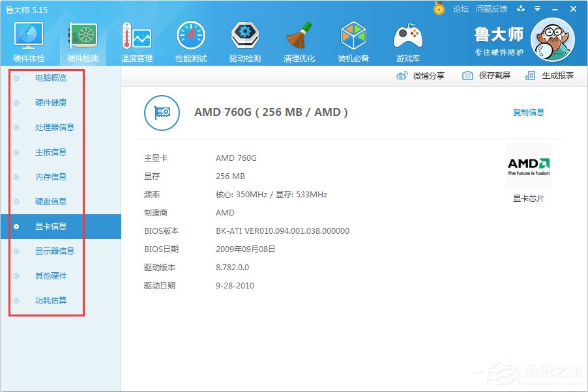Select the 温度管理 thermometer icon
The width and height of the screenshot is (588, 392).
click(x=136, y=36)
